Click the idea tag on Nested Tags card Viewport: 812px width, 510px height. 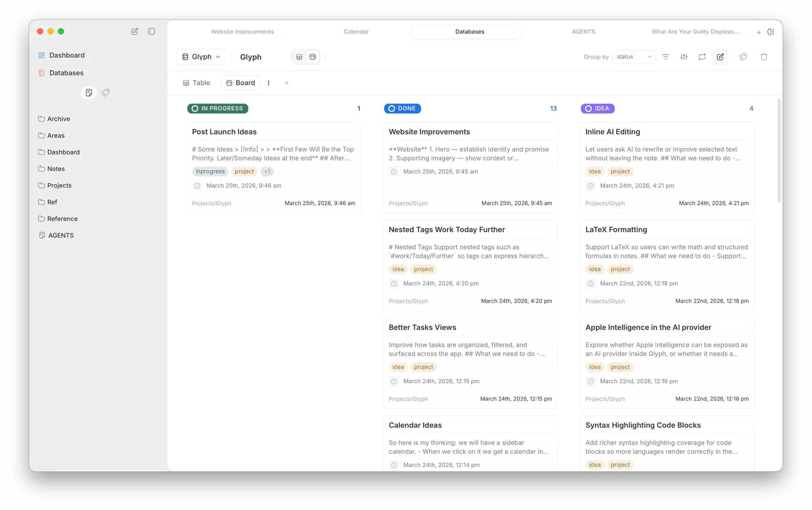click(x=398, y=269)
